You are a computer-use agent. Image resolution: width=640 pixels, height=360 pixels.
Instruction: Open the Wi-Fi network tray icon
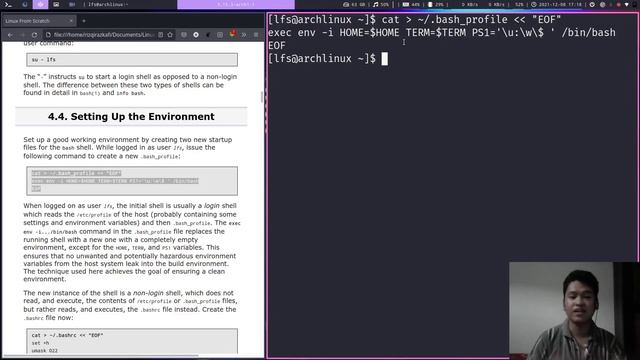pyautogui.click(x=627, y=4)
